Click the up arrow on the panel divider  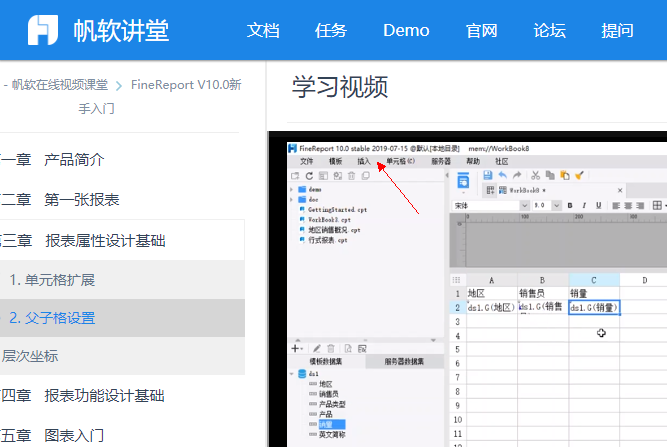[x=298, y=340]
